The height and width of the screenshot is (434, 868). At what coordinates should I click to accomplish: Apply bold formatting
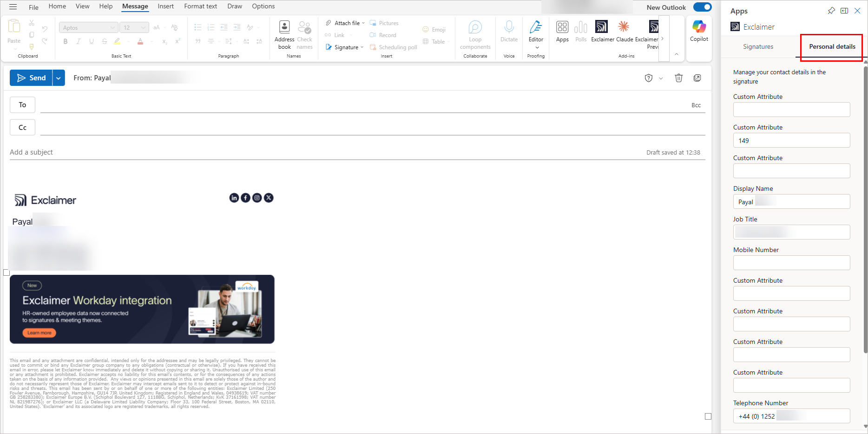66,41
